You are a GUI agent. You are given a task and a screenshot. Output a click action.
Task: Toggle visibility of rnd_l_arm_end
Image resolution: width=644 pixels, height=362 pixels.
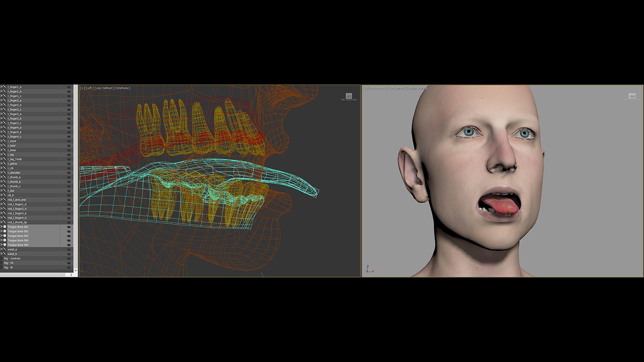pos(1,200)
